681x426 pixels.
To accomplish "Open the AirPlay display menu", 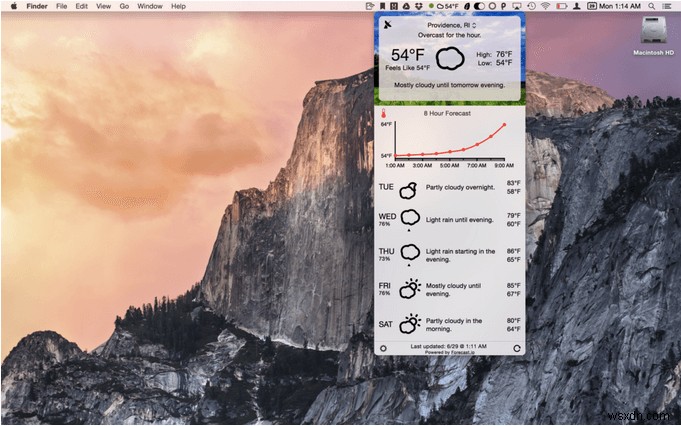I will 517,6.
